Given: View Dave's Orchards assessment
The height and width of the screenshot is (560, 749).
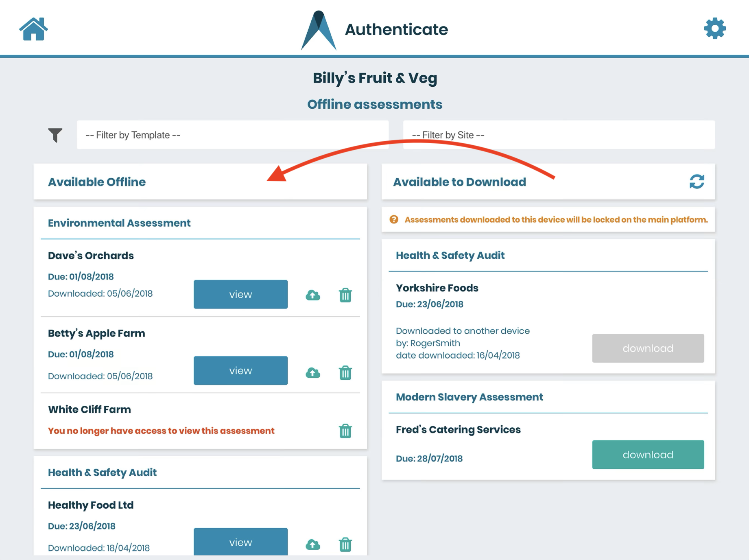Looking at the screenshot, I should [240, 294].
